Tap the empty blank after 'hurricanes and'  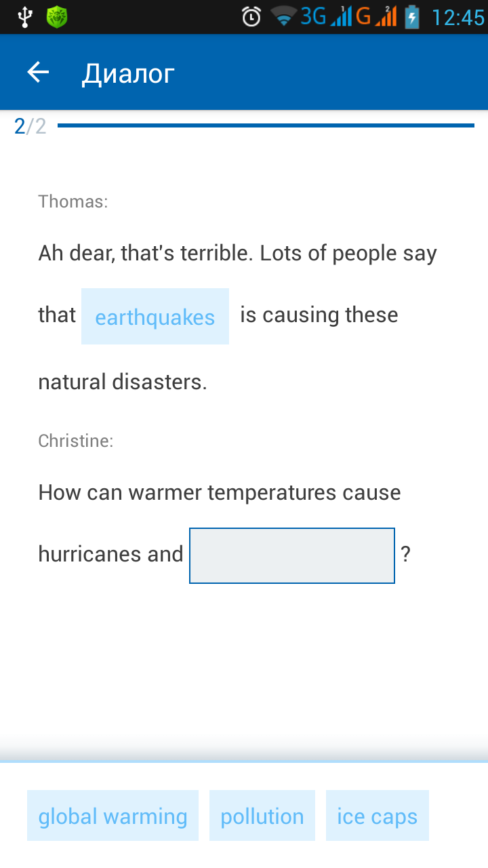click(x=292, y=555)
